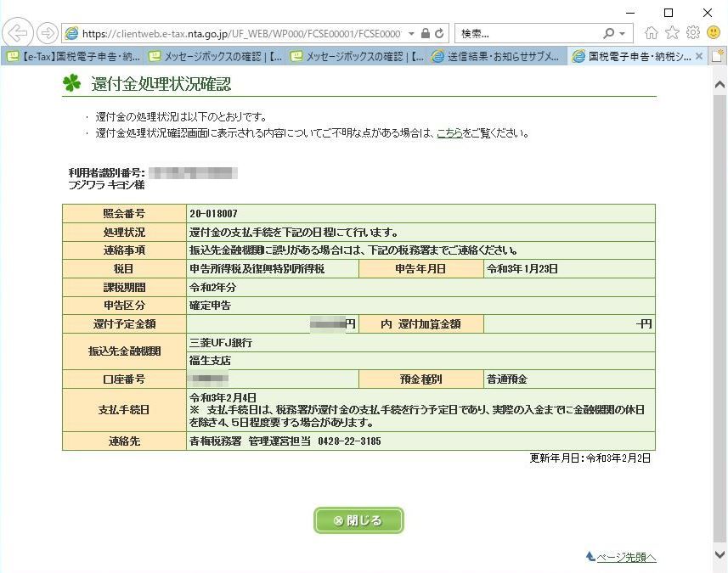Open Favorites star icon
This screenshot has width=728, height=573.
pyautogui.click(x=672, y=32)
